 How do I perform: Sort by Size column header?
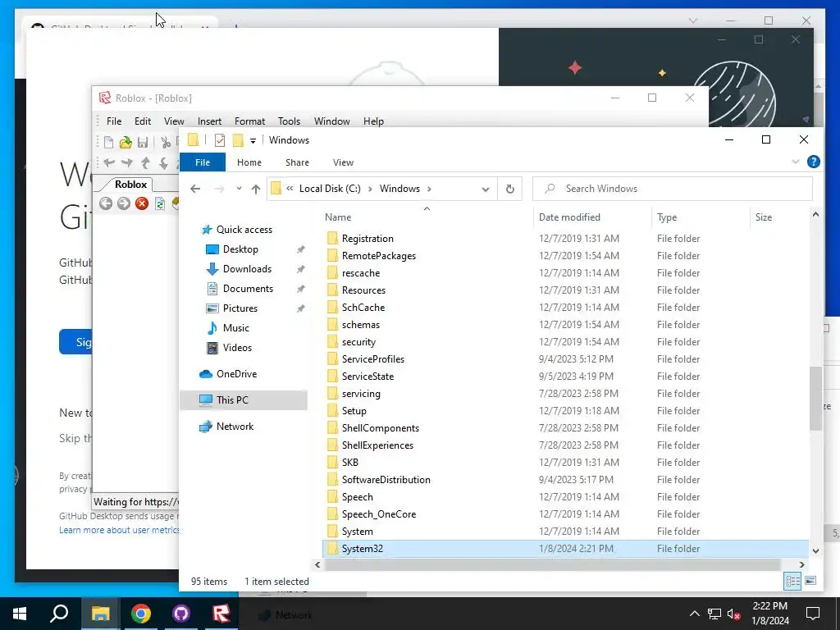(x=764, y=217)
